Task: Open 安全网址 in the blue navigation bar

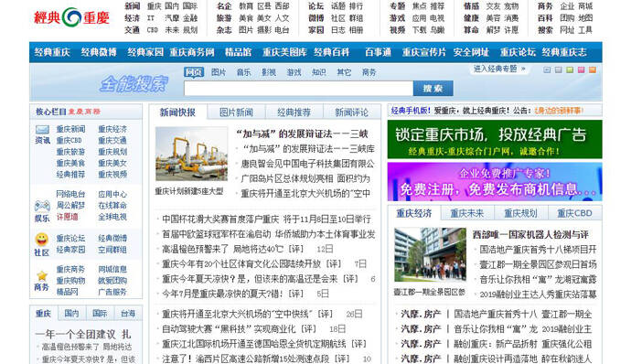Action: (x=471, y=52)
